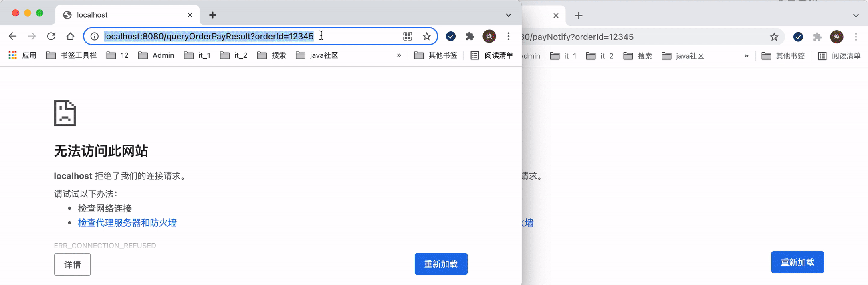Show more bookmarks in back window
The image size is (868, 285).
[x=746, y=56]
